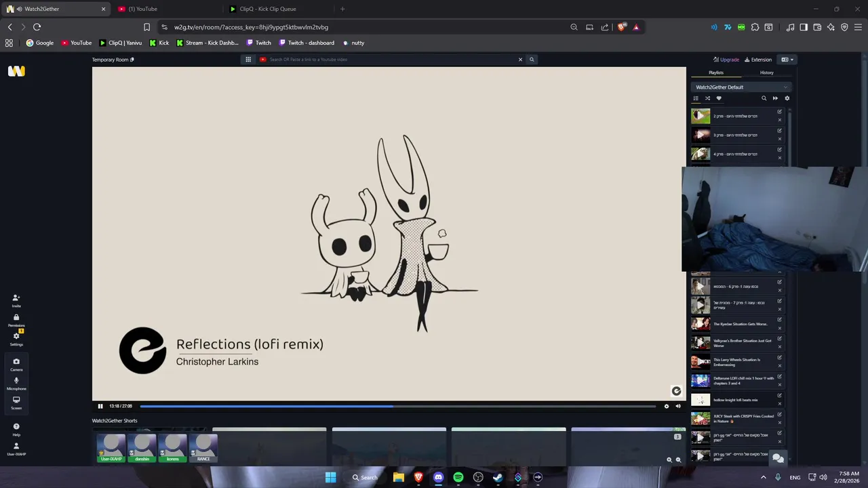The height and width of the screenshot is (488, 868).
Task: Open room Settings gear in left sidebar
Action: (x=16, y=339)
